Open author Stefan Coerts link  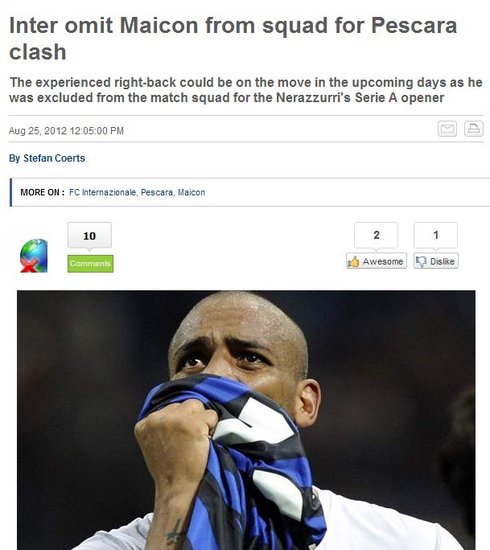(54, 158)
